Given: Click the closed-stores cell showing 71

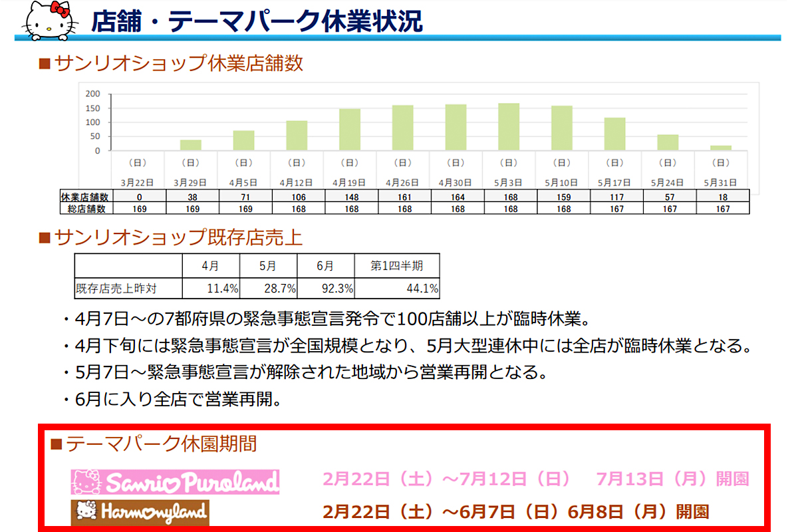Looking at the screenshot, I should [244, 198].
